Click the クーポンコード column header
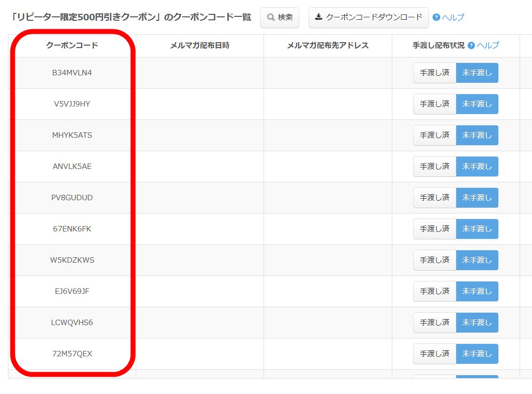Viewport: 532px width, 394px height. [72, 46]
